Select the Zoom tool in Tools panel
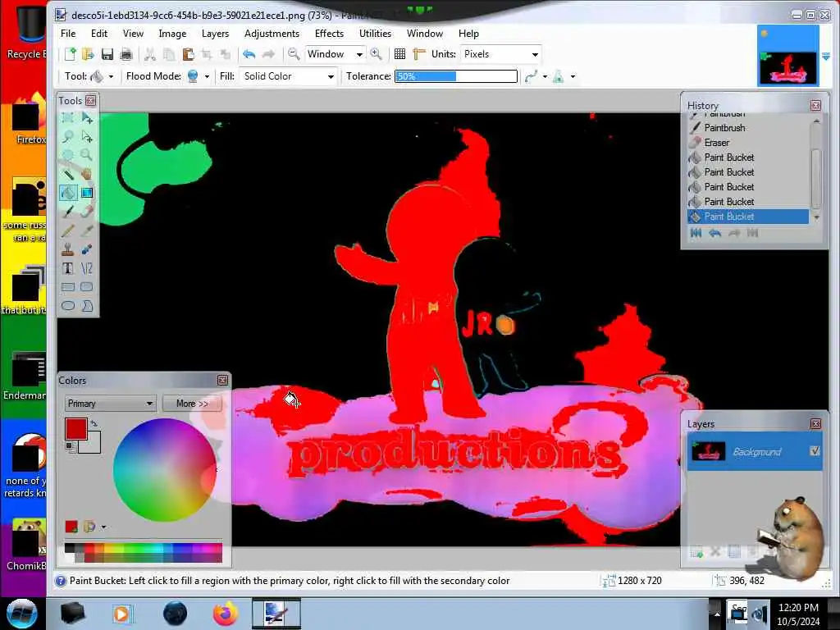 click(x=87, y=155)
